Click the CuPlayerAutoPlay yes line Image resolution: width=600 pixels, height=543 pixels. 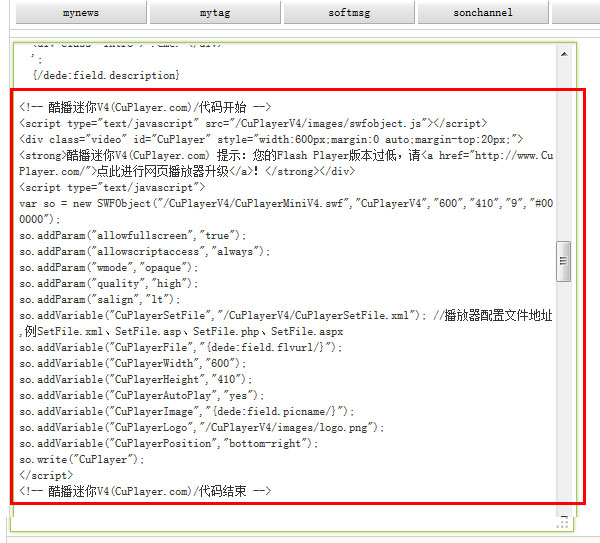142,396
